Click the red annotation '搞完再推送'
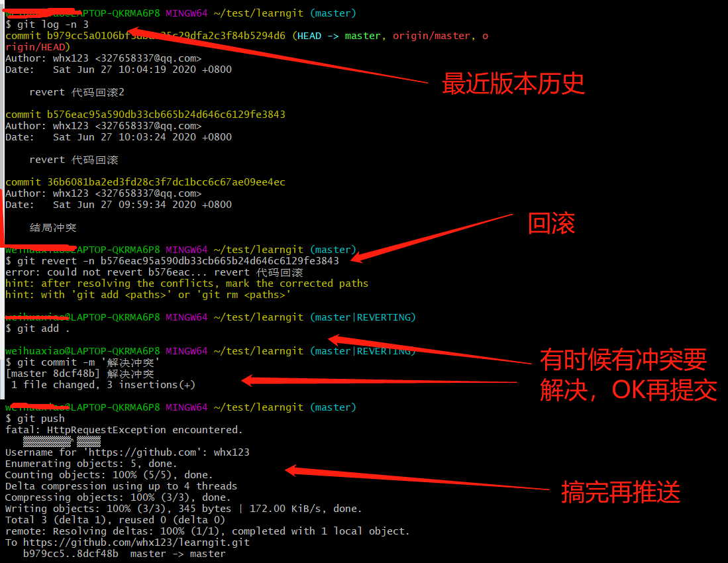This screenshot has width=728, height=563. pos(620,492)
